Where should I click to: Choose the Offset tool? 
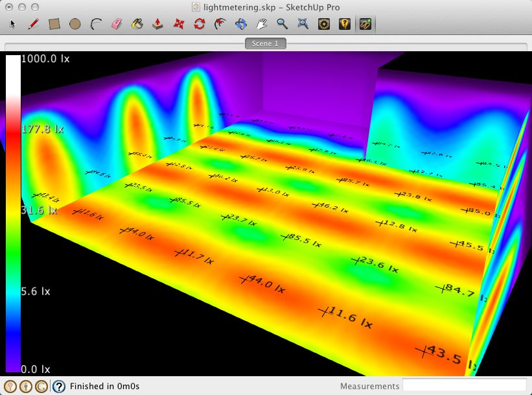tap(220, 24)
